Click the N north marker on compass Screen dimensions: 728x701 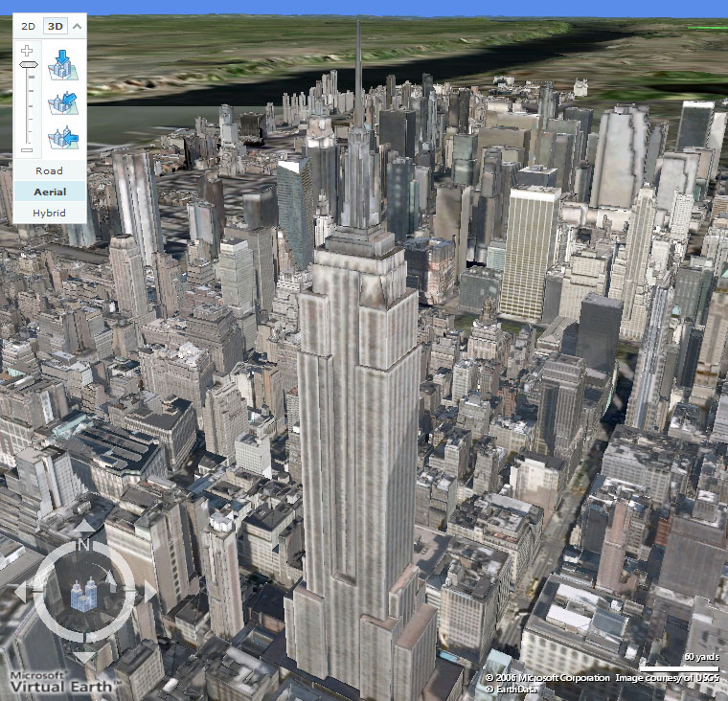point(83,544)
